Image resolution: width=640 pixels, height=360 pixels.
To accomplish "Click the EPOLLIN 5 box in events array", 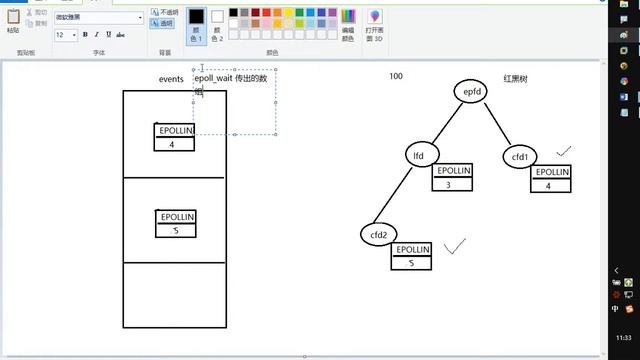I will pyautogui.click(x=176, y=224).
